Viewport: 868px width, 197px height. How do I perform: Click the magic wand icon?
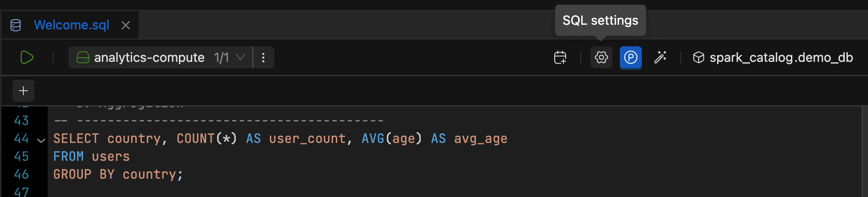660,58
